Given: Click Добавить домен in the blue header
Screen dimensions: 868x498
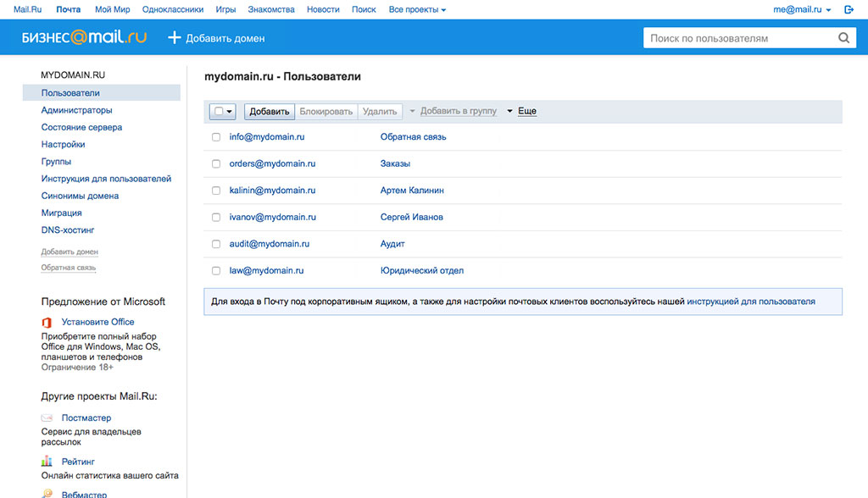Looking at the screenshot, I should pyautogui.click(x=225, y=38).
